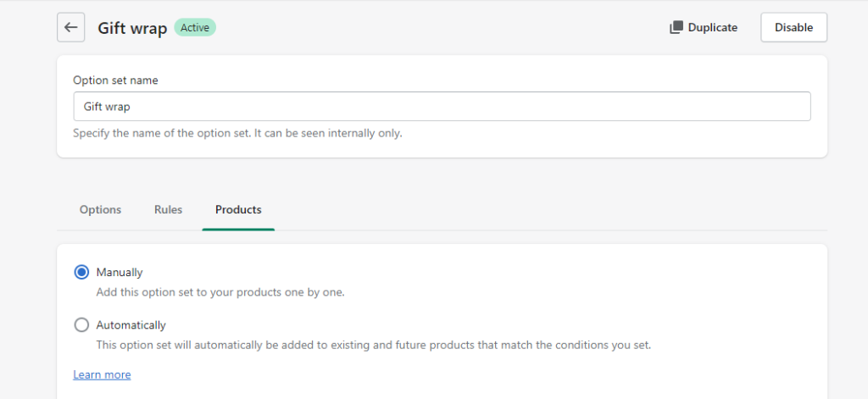Click the Duplicate text label
Screen dimensions: 868x399
pos(712,27)
